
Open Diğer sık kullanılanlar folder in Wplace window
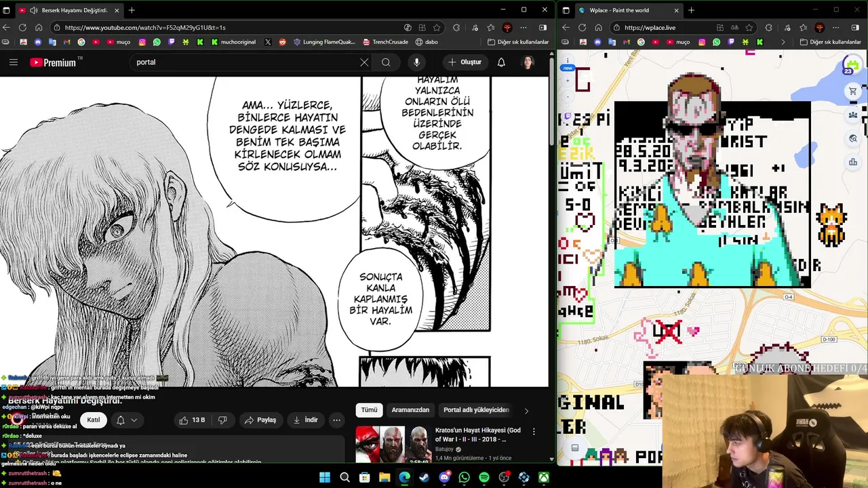coord(831,42)
